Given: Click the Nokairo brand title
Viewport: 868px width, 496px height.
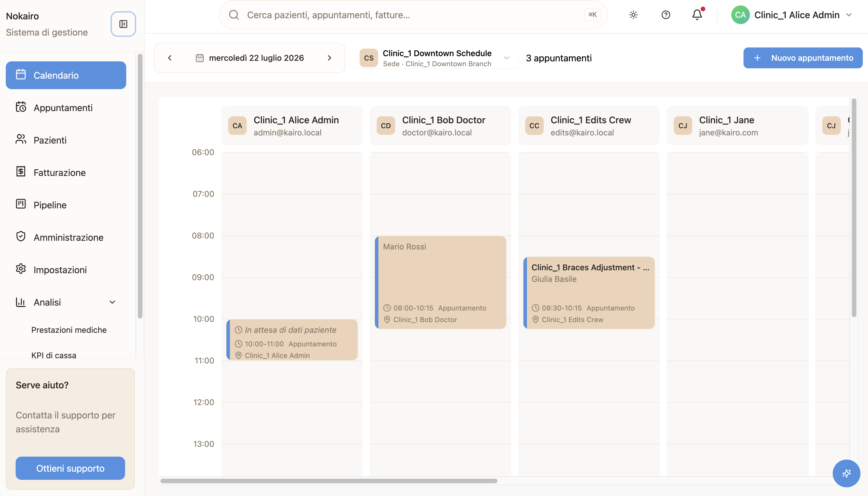Looking at the screenshot, I should [23, 16].
